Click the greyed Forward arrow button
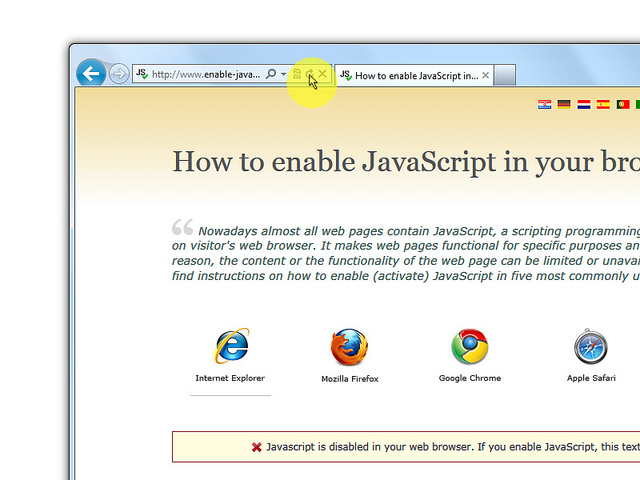Image resolution: width=640 pixels, height=480 pixels. [x=119, y=74]
